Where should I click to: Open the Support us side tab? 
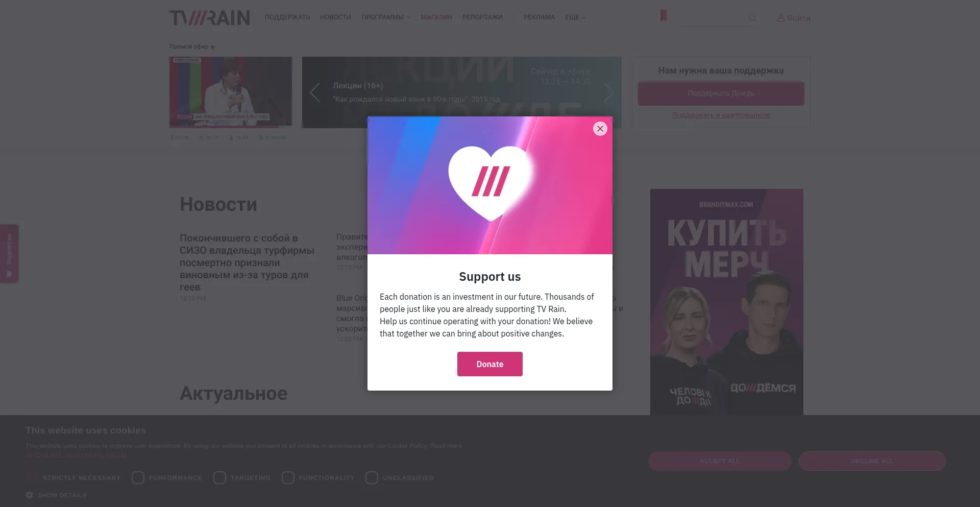(x=9, y=254)
